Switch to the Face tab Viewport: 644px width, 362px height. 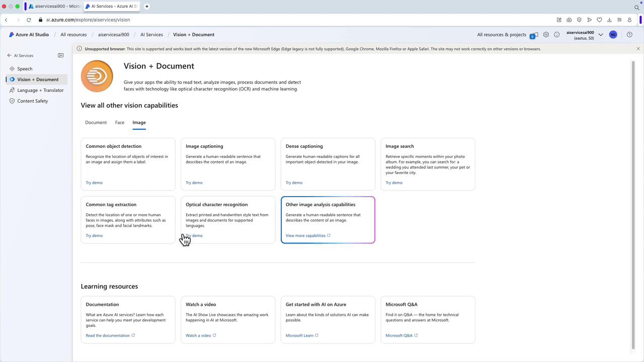point(119,122)
